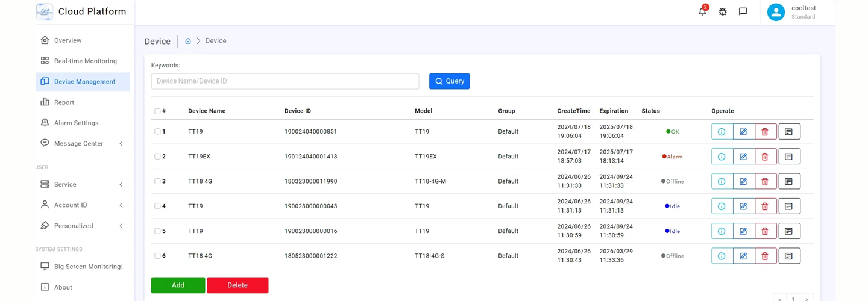Open the notification bell with 2 alerts
868x301 pixels.
click(702, 11)
